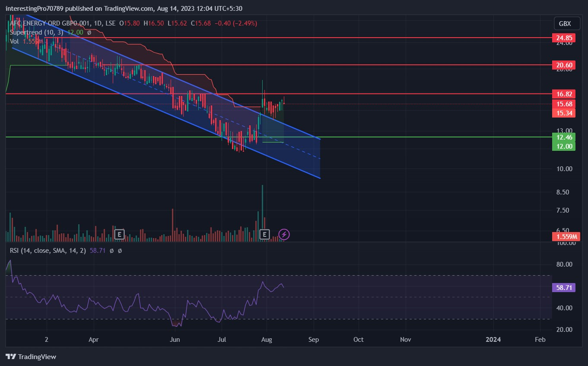Click the purple lightning bolt event icon

[x=284, y=235]
